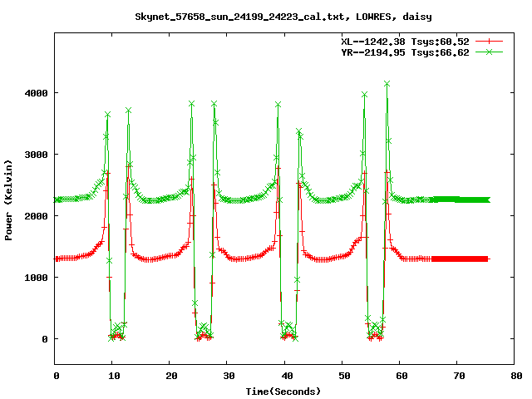Click the x-axis tick label '60'

tap(401, 376)
